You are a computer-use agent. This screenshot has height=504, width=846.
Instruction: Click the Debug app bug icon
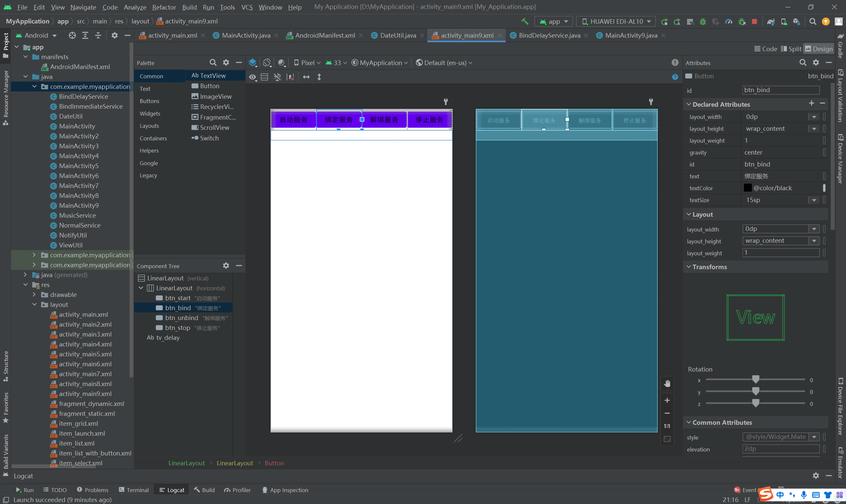703,21
